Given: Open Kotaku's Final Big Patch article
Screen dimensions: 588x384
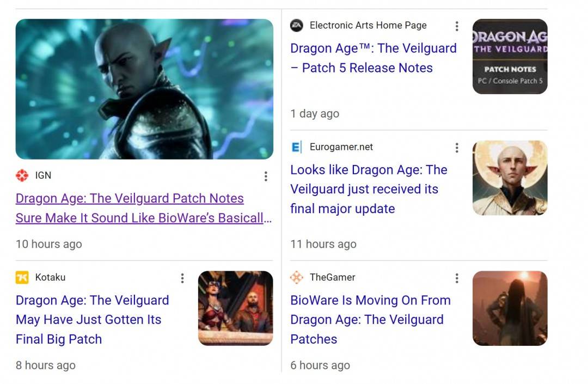Looking at the screenshot, I should pyautogui.click(x=92, y=320).
